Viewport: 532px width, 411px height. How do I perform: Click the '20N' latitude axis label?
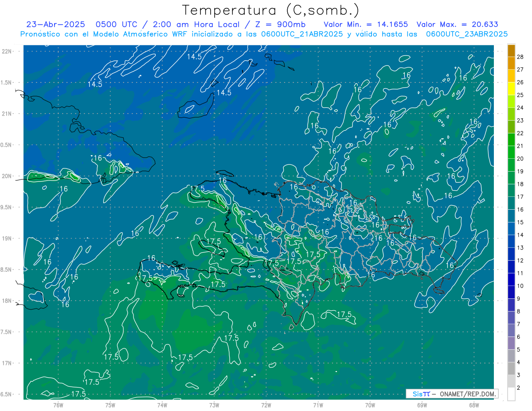(x=7, y=176)
